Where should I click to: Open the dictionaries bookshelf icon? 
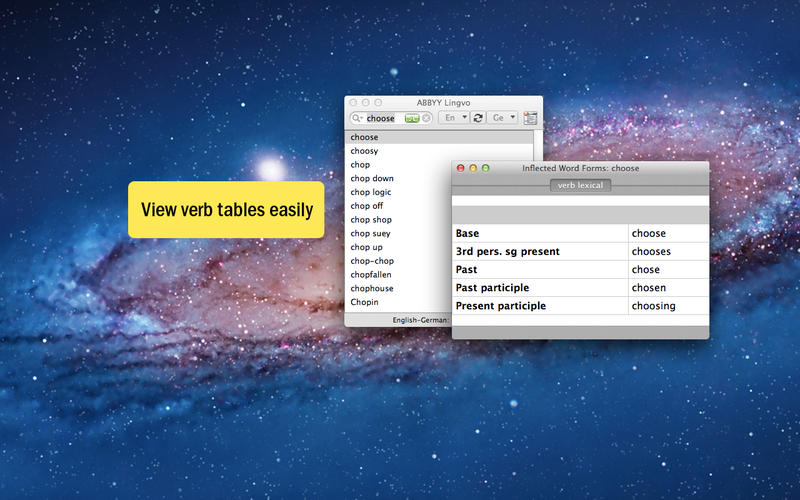(531, 118)
